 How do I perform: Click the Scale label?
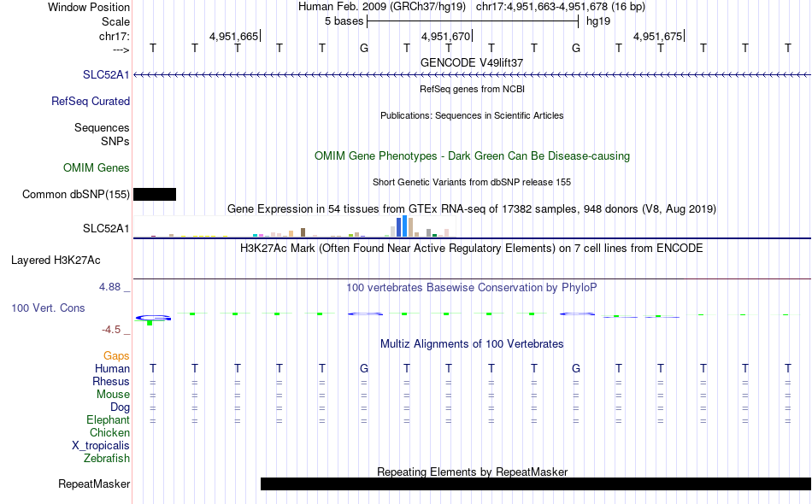click(x=115, y=21)
